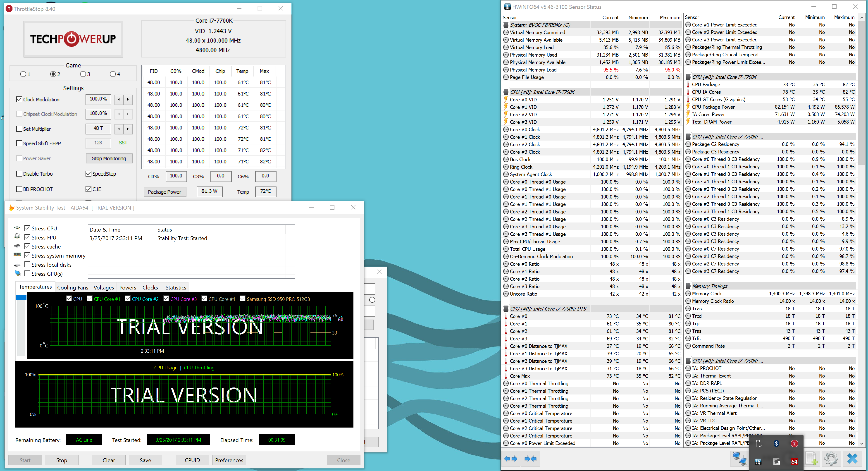Screen dimensions: 868x471
Task: Click the HWiNFO network computers icon
Action: coord(739,459)
